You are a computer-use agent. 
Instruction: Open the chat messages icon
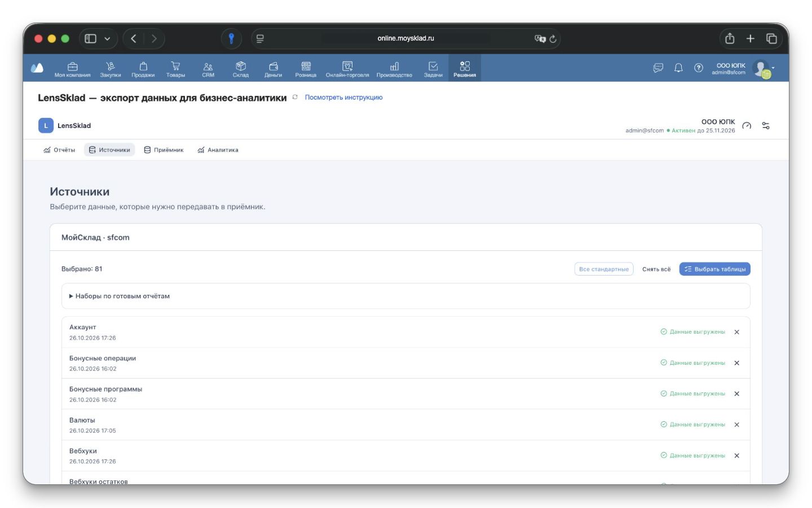point(658,68)
